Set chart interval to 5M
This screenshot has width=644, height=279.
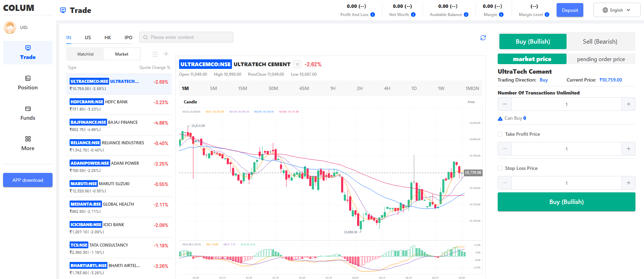[x=214, y=88]
